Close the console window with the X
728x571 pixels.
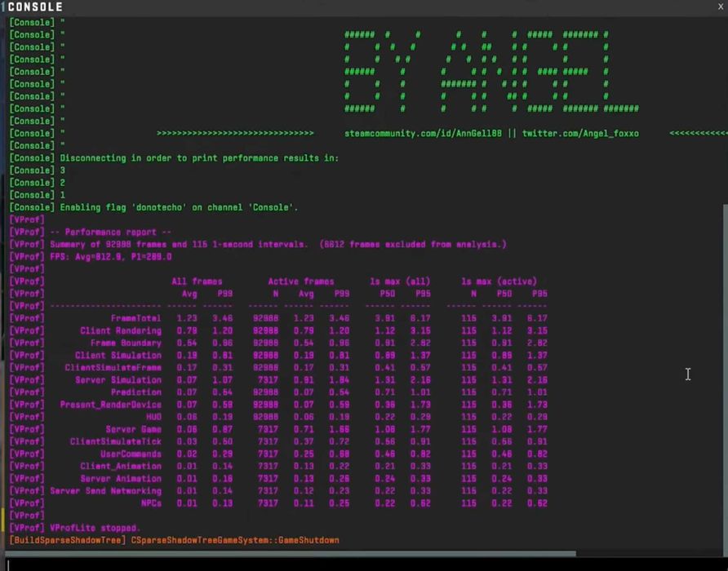click(721, 7)
